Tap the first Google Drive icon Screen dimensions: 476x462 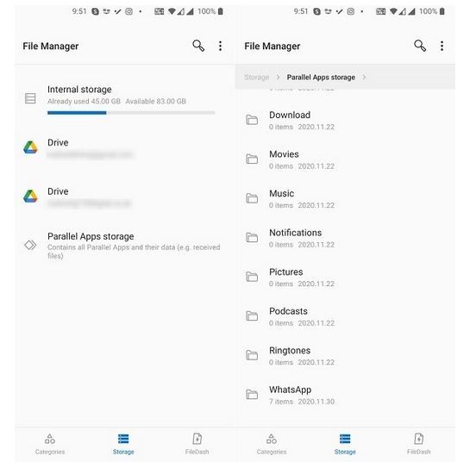tap(30, 147)
